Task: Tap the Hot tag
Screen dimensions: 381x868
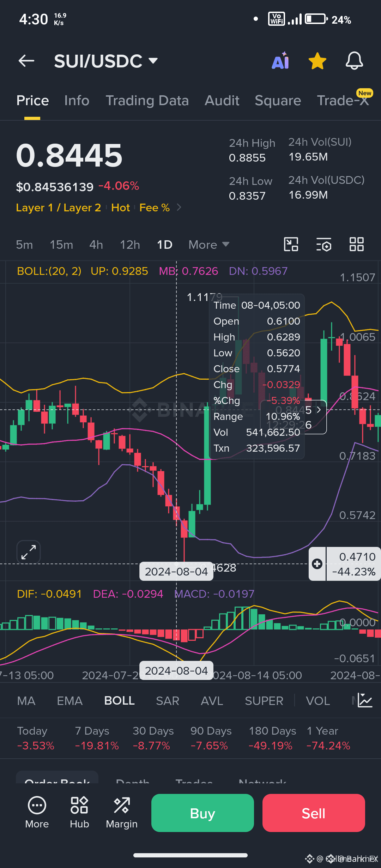Action: pyautogui.click(x=121, y=207)
